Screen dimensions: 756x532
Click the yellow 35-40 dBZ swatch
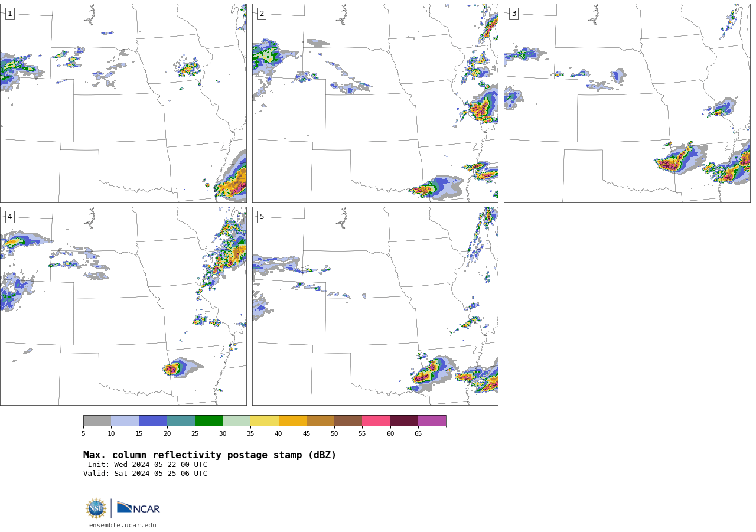pyautogui.click(x=265, y=421)
